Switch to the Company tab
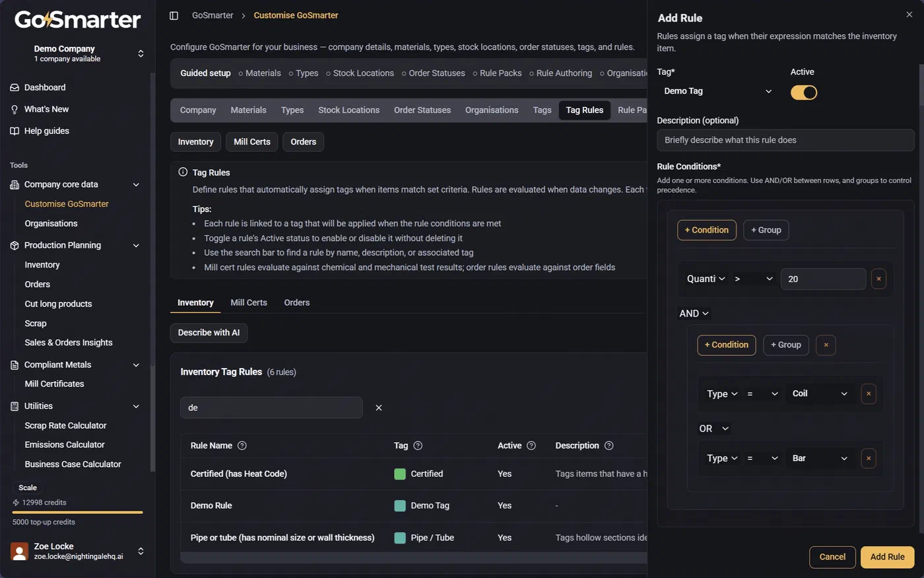Screen dimensions: 924x578 (x=198, y=110)
